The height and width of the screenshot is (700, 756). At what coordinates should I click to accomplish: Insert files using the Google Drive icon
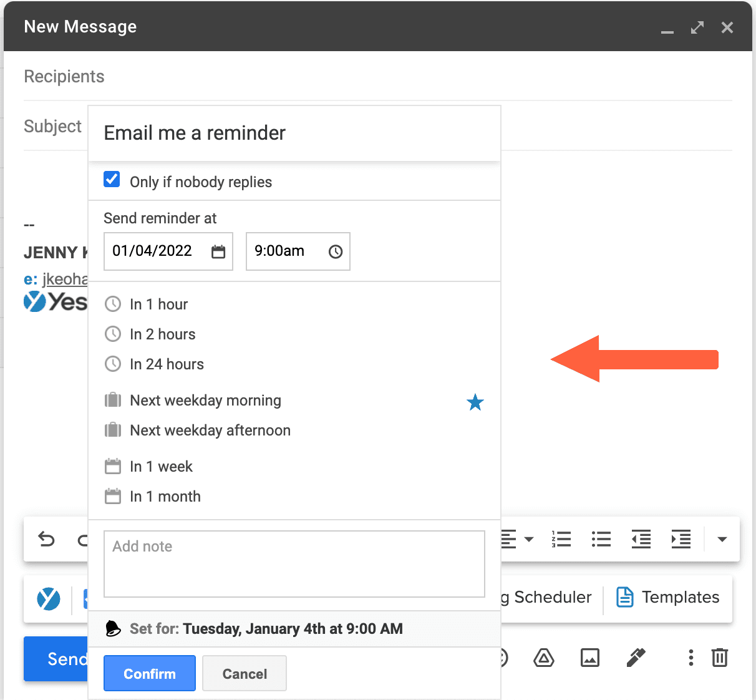(x=544, y=658)
